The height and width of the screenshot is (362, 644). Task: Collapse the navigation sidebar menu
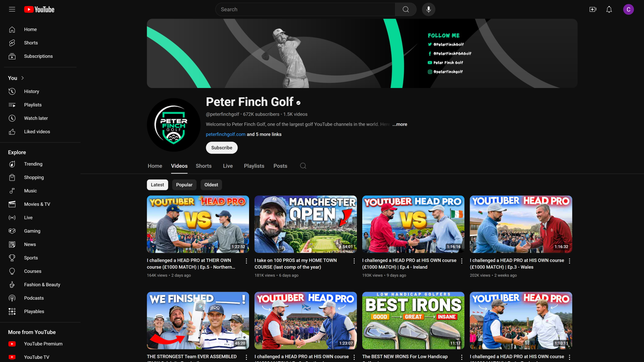pyautogui.click(x=12, y=9)
